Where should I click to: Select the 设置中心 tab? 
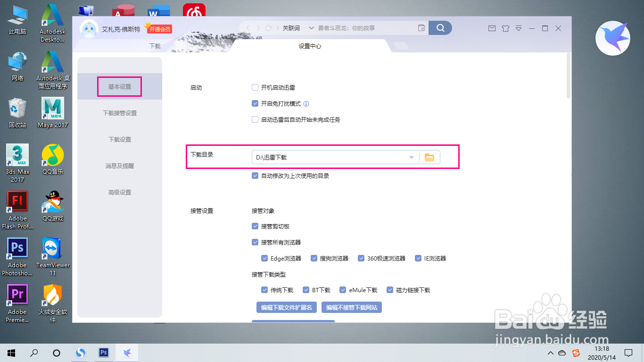310,46
